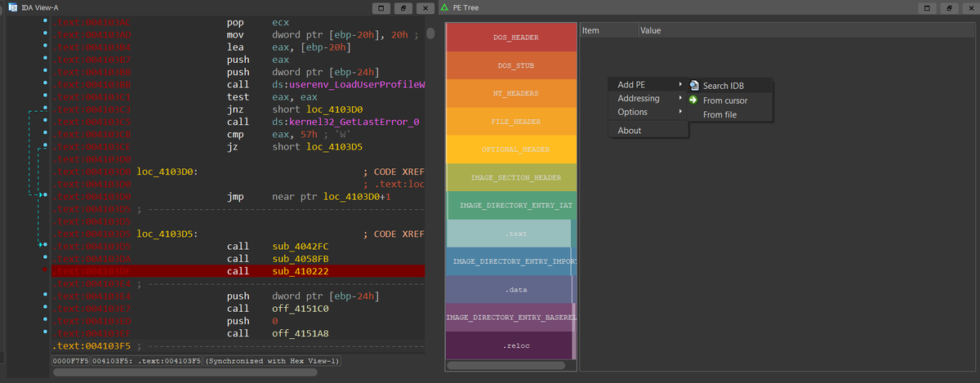
Task: Open the Add PE menu item
Action: pos(648,84)
